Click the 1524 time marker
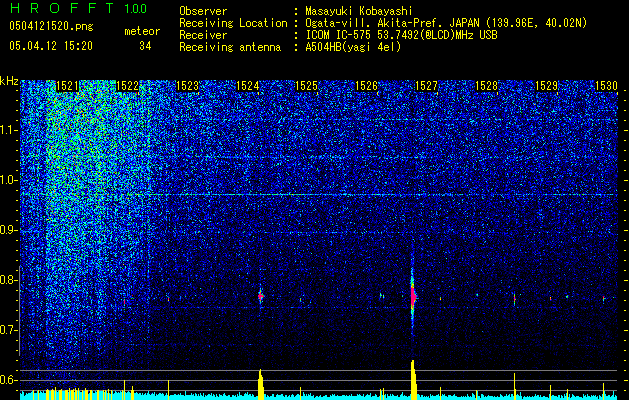Screen dimensions: 629x400 click(248, 86)
